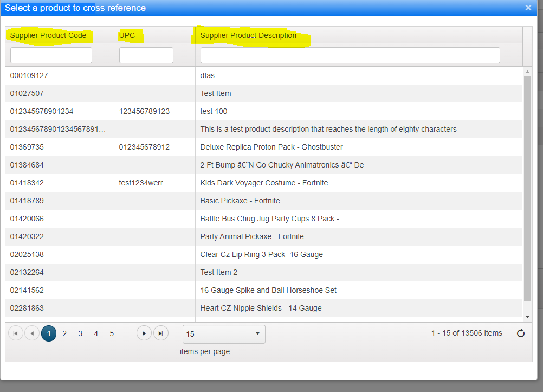543x392 pixels.
Task: Focus the Supplier Product Code filter box
Action: click(x=51, y=55)
